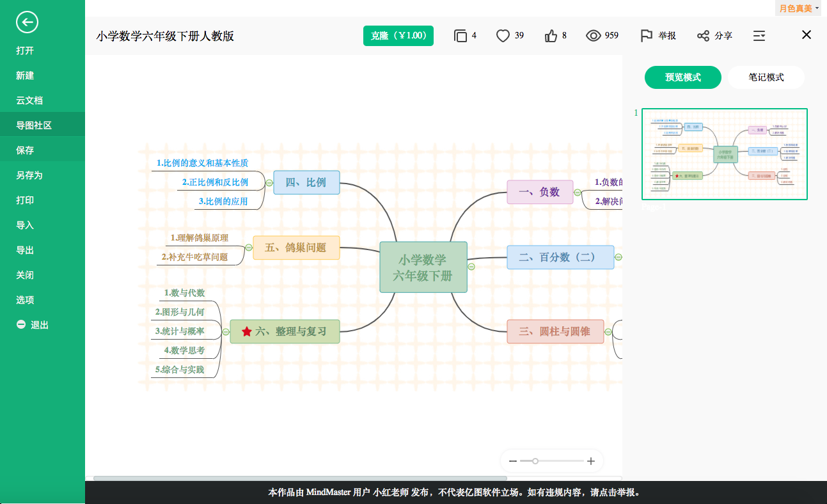Adjust the zoom slider handle
This screenshot has height=504, width=827.
point(535,461)
